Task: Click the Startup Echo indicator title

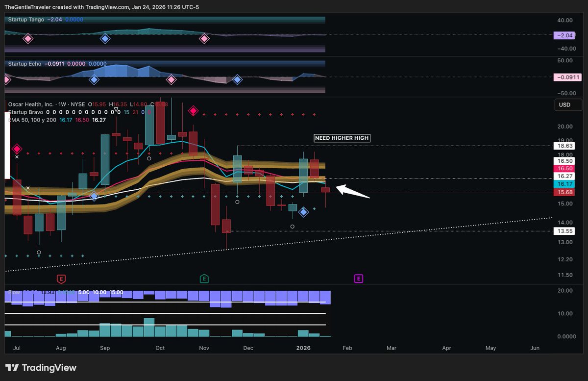Action: tap(24, 64)
